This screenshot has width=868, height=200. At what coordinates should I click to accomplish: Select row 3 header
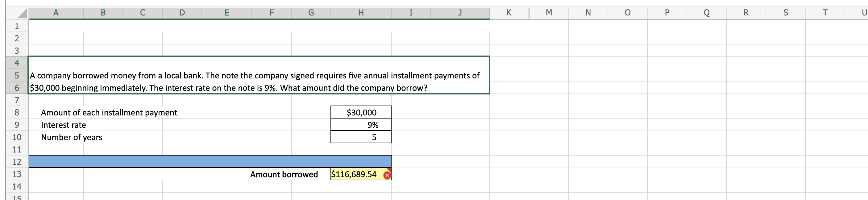[x=17, y=51]
